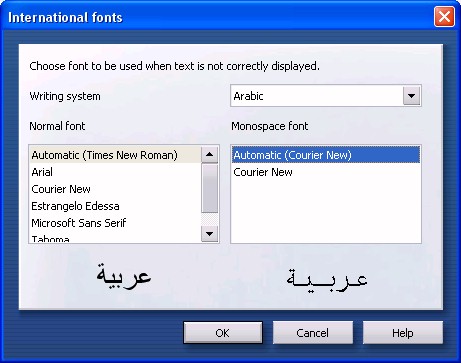Open the Writing system dropdown arrow
Screen dimensions: 461x363
[x=411, y=96]
